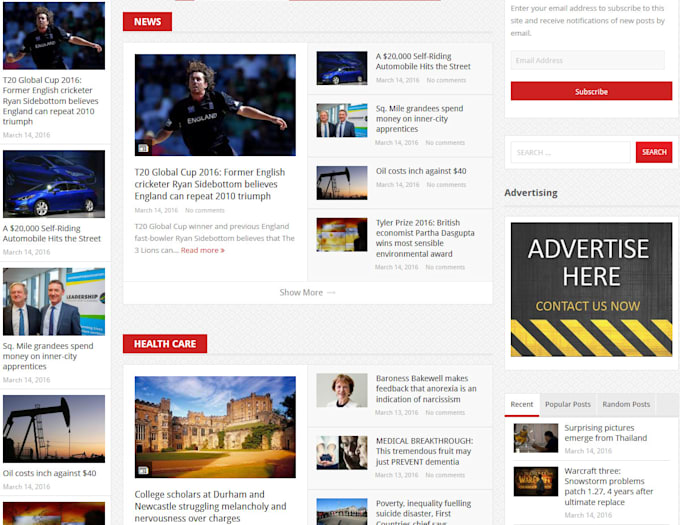
Task: Click the red SEARCH button
Action: pyautogui.click(x=654, y=152)
